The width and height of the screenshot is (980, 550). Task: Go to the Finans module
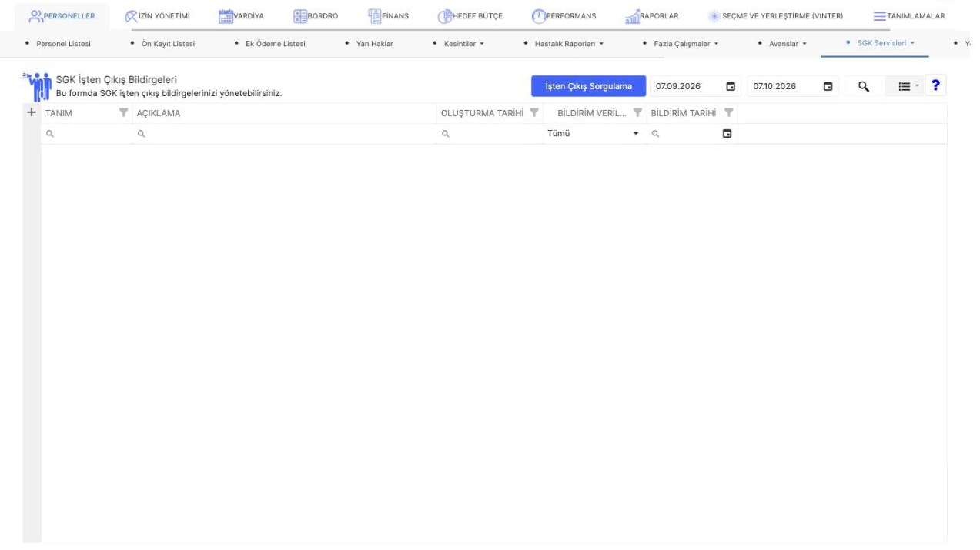click(389, 17)
